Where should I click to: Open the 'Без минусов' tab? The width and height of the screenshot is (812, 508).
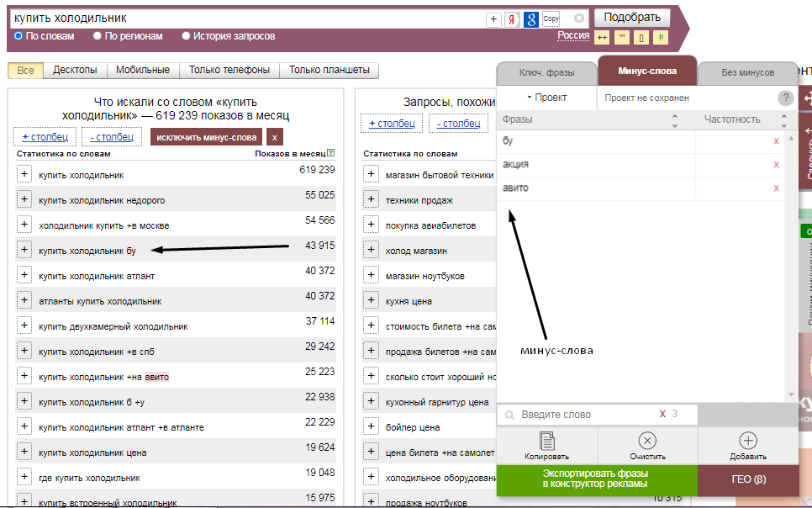(x=747, y=72)
